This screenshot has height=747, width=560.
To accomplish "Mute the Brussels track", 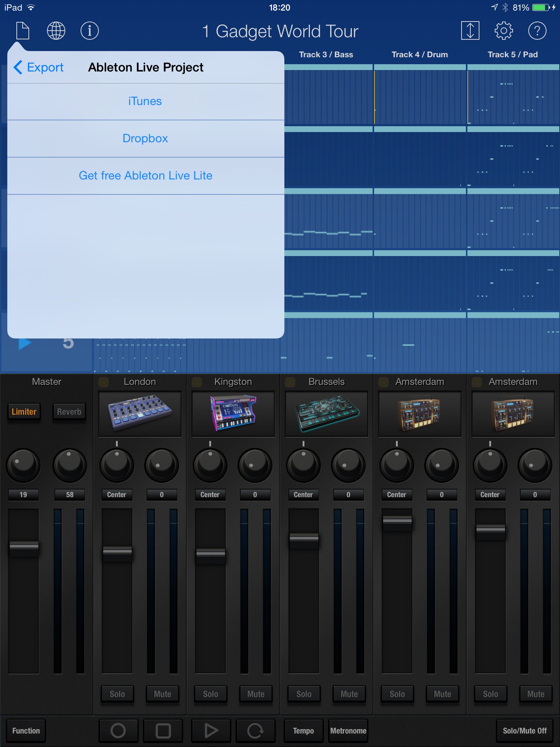I will [x=349, y=694].
